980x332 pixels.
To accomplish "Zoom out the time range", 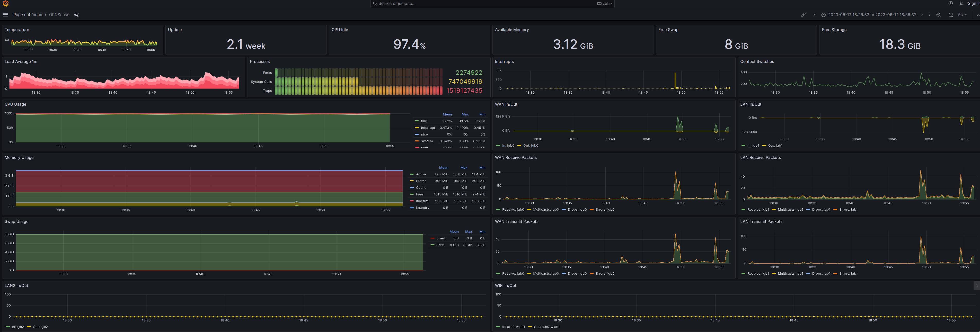I will point(938,15).
